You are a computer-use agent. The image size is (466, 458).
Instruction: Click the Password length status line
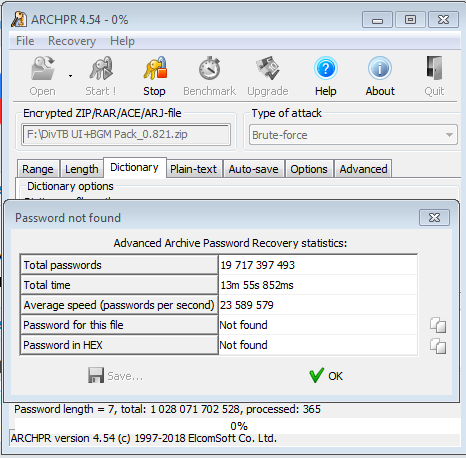167,409
